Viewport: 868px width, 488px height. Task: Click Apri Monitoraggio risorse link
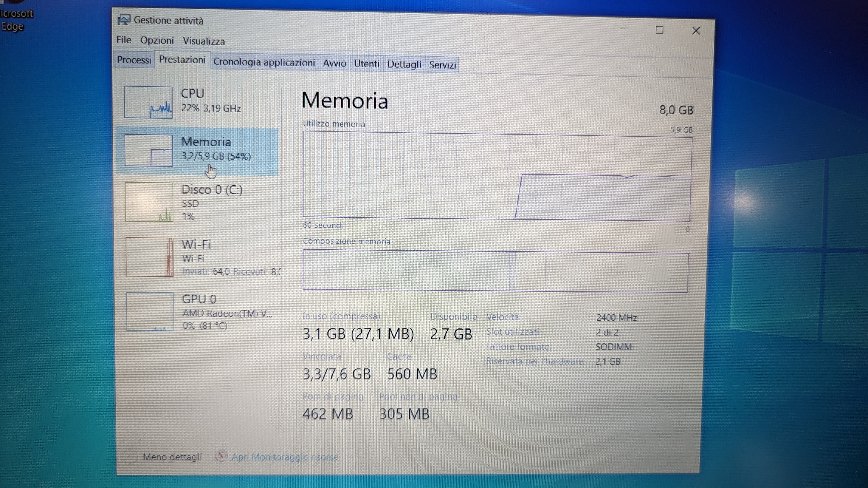(284, 457)
